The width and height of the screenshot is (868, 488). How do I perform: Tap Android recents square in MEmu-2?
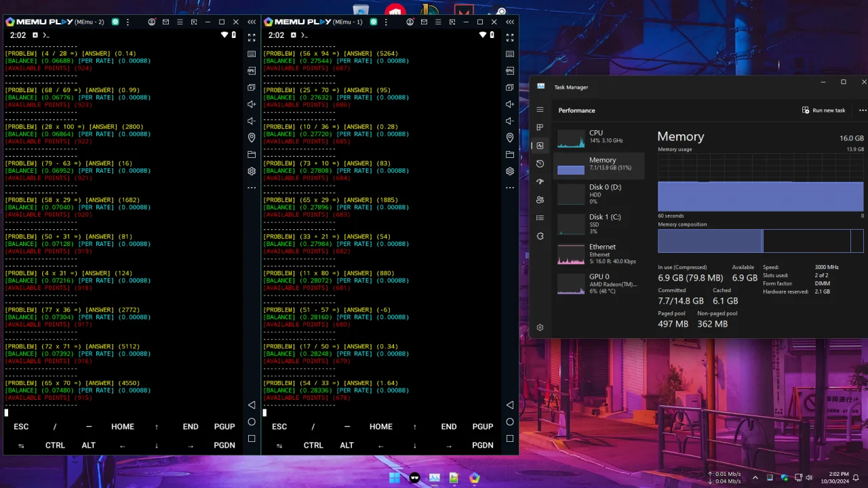click(252, 439)
